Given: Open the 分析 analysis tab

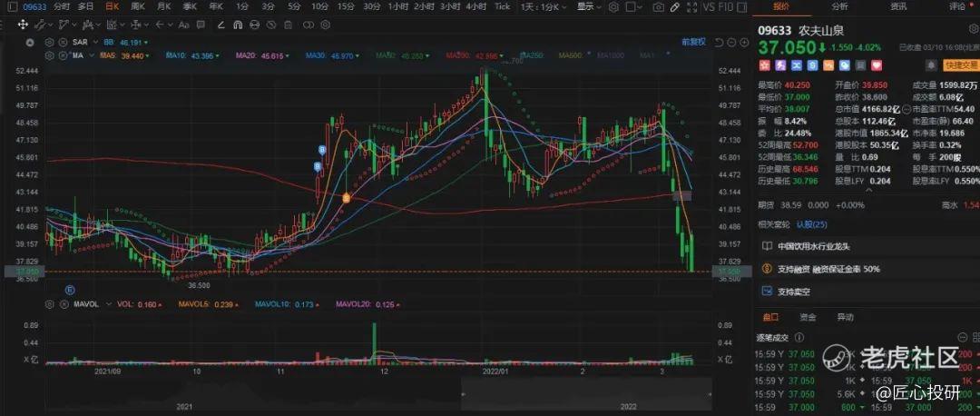Looking at the screenshot, I should pos(839,6).
